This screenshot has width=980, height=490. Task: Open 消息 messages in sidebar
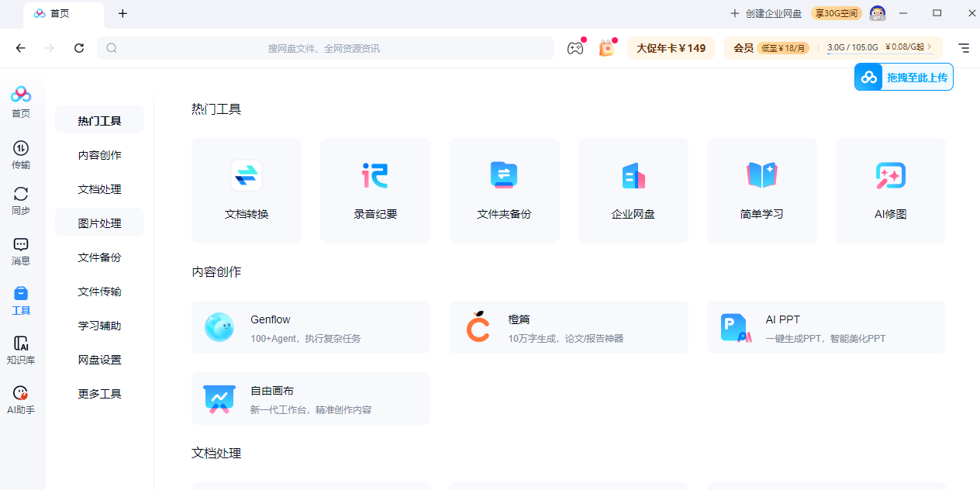(x=21, y=252)
